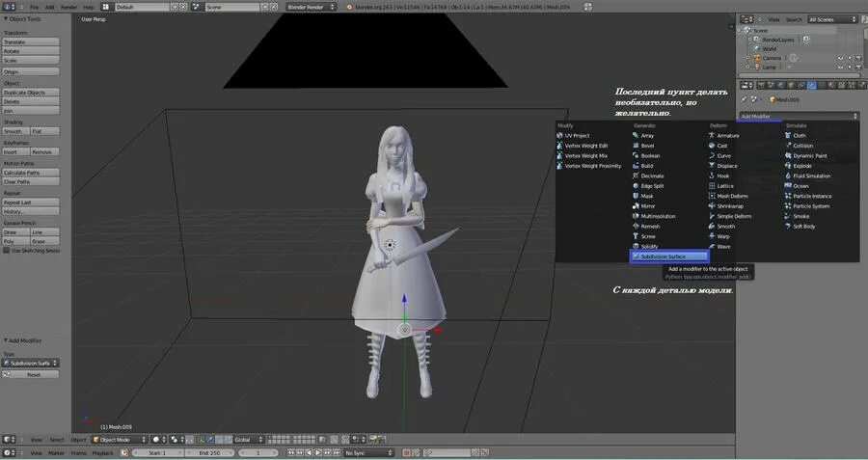Screen dimensions: 868x460
Task: Set shading with the Smooth button
Action: tap(15, 131)
